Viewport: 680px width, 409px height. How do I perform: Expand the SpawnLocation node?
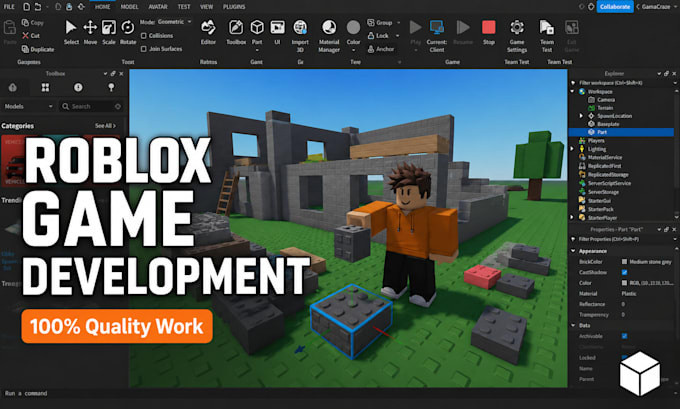coord(581,116)
